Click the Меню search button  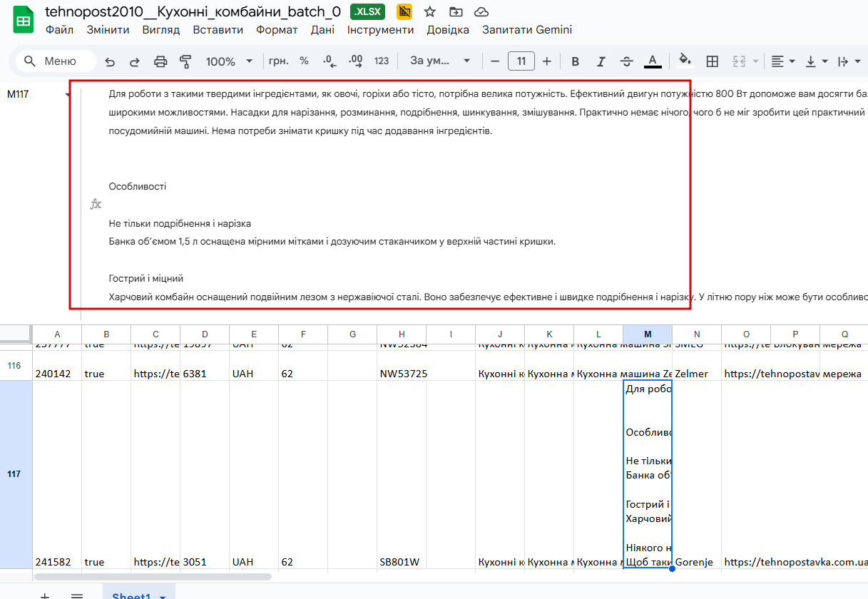tap(56, 61)
